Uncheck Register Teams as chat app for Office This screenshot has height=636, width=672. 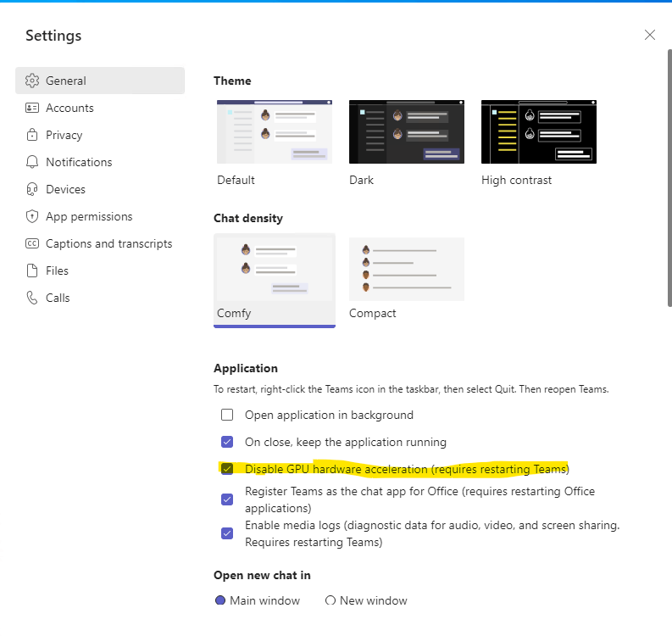point(227,499)
